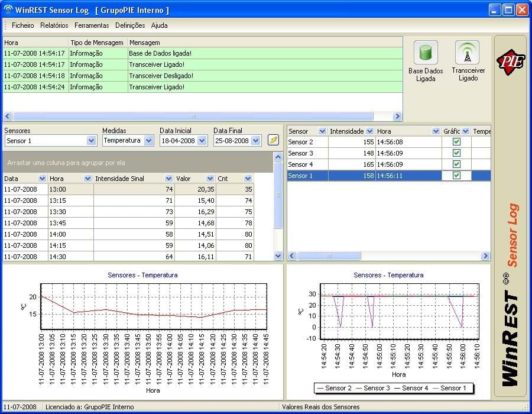Toggle the Gráfico checkbox for Sensor 4
Screen dimensions: 532x414
(456, 164)
